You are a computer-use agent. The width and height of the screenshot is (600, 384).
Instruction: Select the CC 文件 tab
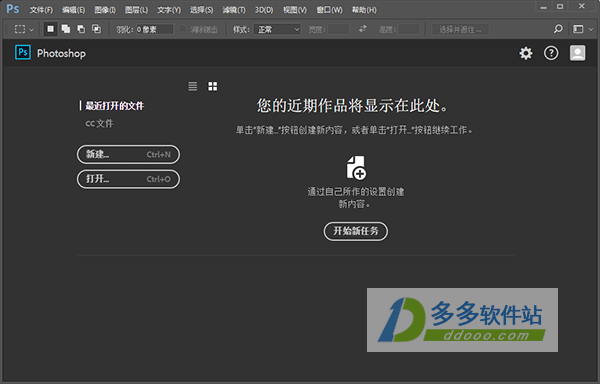coord(99,124)
